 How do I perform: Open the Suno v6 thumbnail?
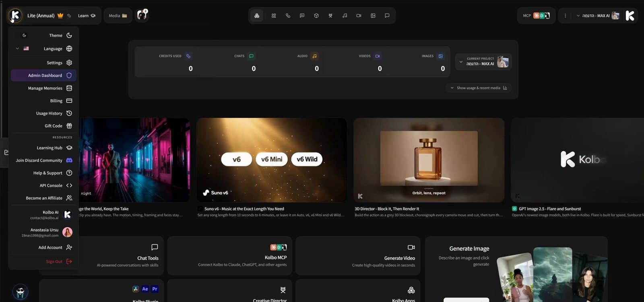[x=272, y=160]
